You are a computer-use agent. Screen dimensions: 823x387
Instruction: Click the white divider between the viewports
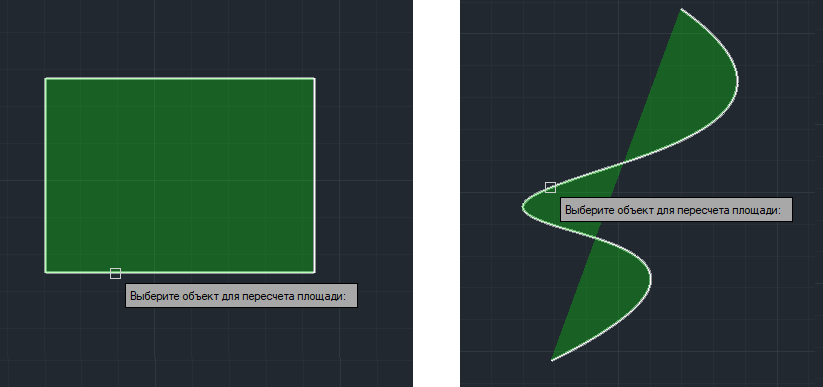(436, 193)
